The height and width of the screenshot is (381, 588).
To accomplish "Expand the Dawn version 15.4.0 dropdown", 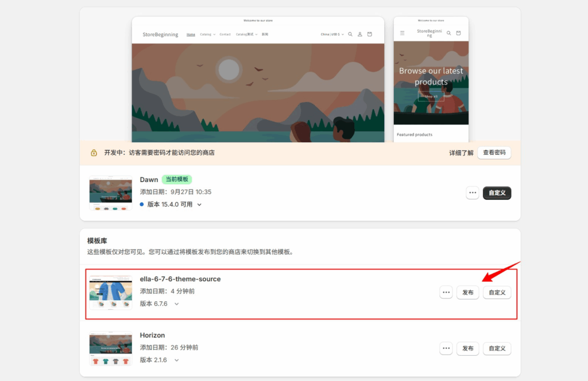I will pos(199,204).
